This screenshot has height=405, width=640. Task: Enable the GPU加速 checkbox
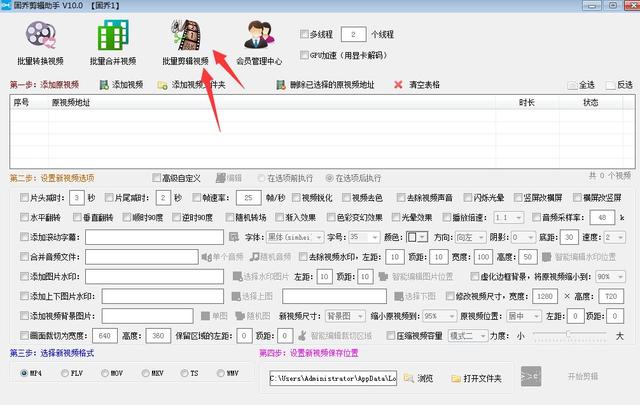(304, 55)
